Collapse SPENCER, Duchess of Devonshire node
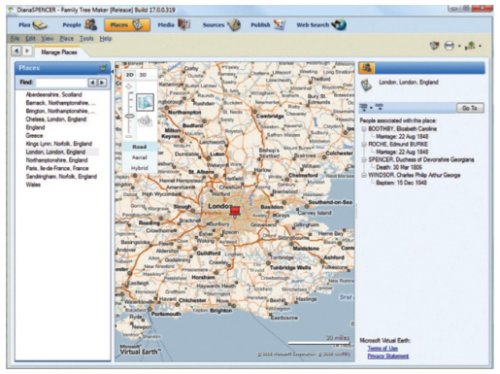 tap(364, 160)
